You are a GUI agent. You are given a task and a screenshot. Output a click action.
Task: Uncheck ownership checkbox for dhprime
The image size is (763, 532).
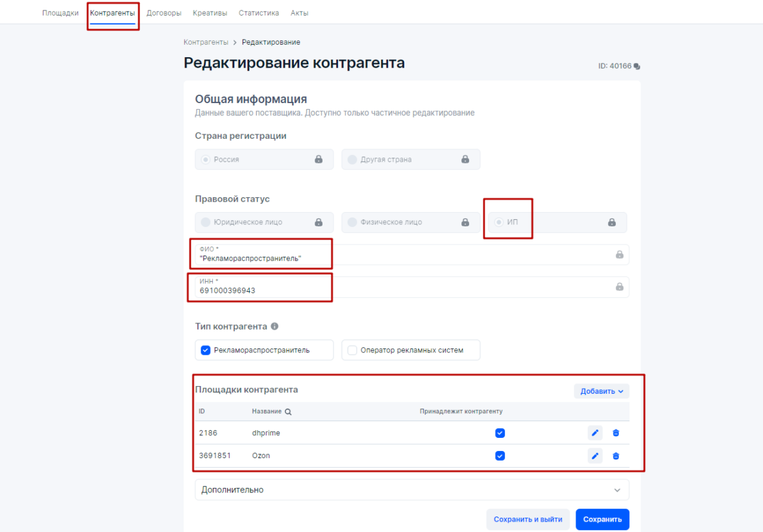coord(500,433)
